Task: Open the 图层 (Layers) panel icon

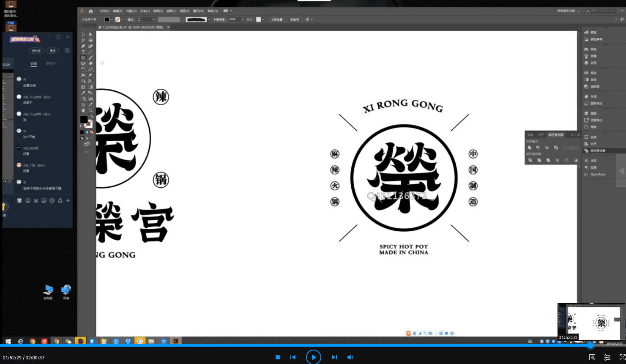Action: 586,113
